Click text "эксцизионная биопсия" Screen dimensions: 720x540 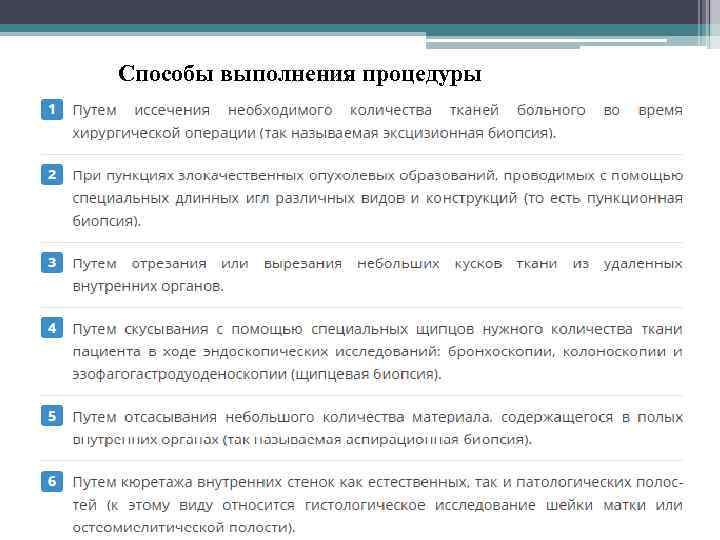tap(467, 134)
